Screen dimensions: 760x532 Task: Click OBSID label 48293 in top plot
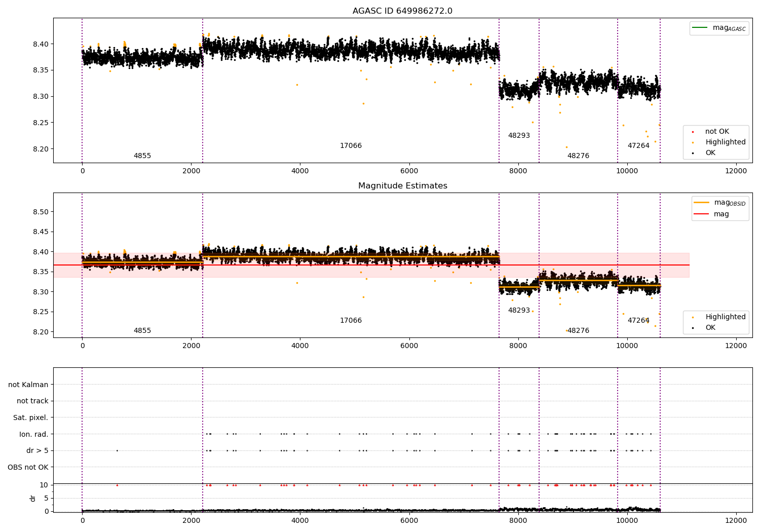pyautogui.click(x=519, y=136)
